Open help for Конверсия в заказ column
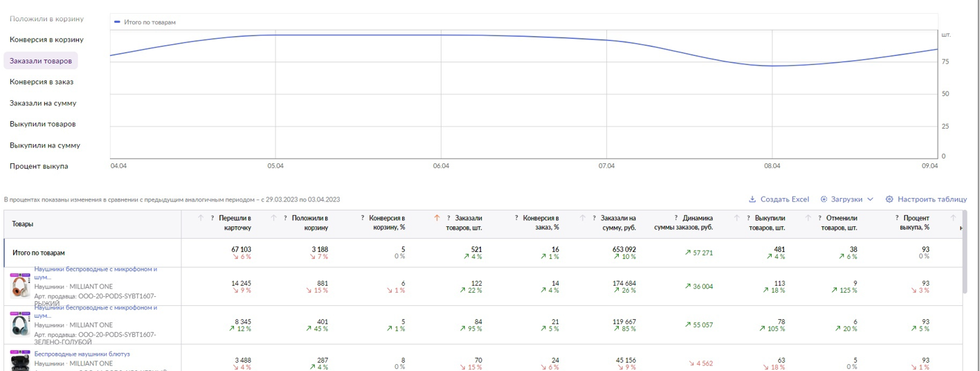The image size is (980, 371). [x=516, y=218]
